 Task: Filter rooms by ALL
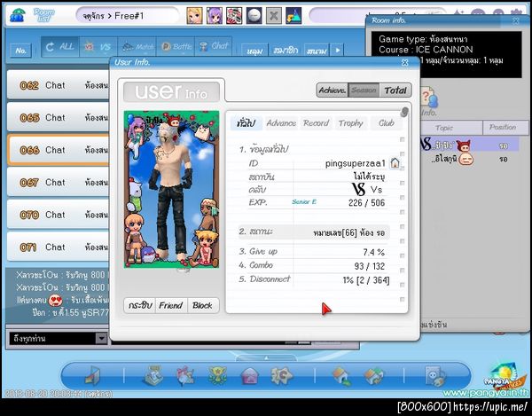coord(60,47)
